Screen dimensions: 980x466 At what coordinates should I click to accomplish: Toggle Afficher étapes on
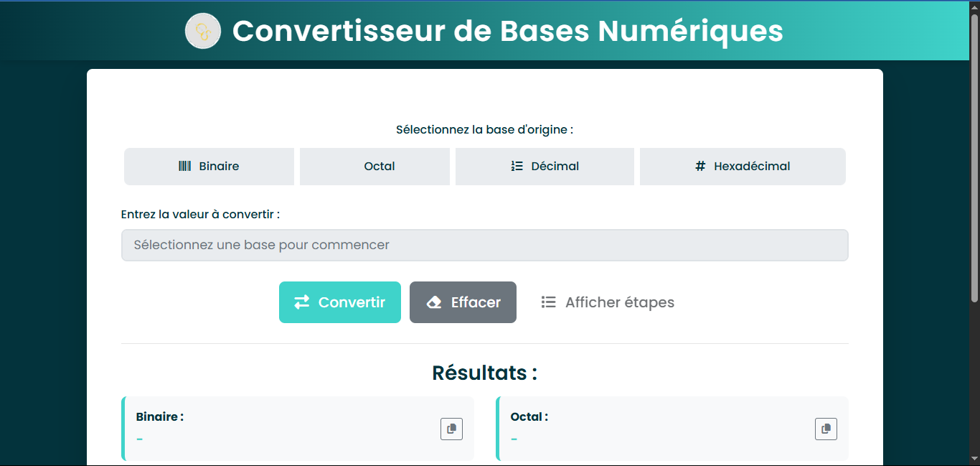pyautogui.click(x=608, y=302)
